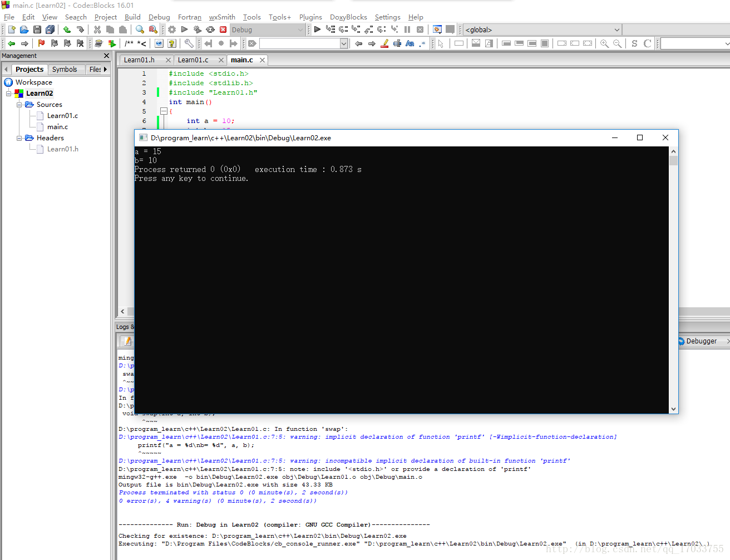Click the Run green arrow icon
The height and width of the screenshot is (560, 730).
[x=184, y=30]
